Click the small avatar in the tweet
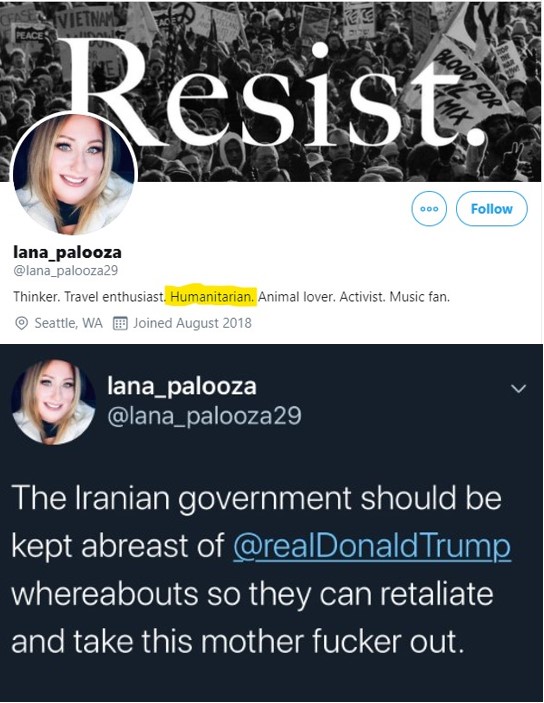The image size is (544, 703). click(x=53, y=402)
